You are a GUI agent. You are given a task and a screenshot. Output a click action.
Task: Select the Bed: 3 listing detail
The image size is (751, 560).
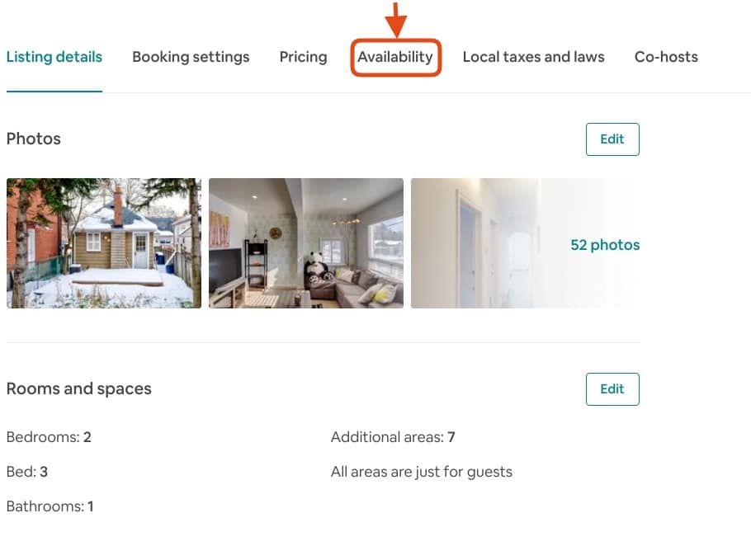point(27,472)
